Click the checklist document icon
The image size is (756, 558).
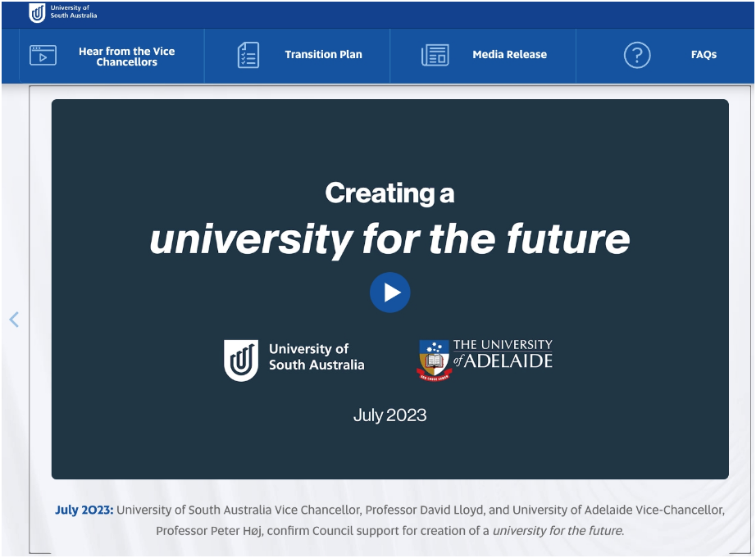[248, 55]
